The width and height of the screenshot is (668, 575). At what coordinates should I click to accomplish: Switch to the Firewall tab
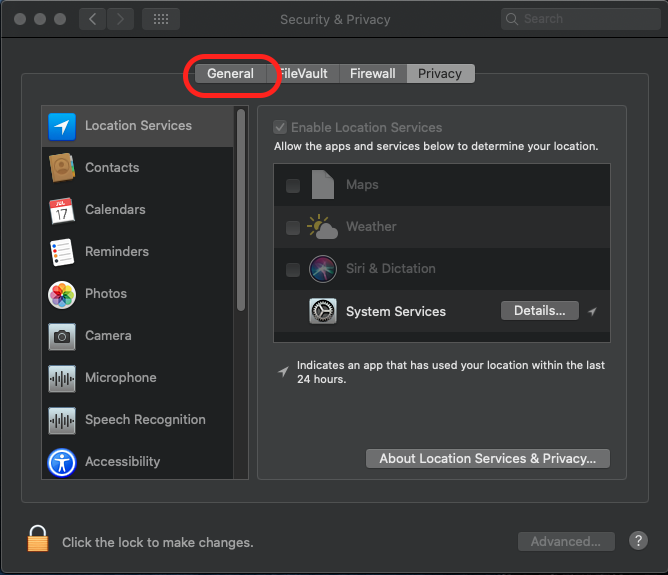pos(373,74)
